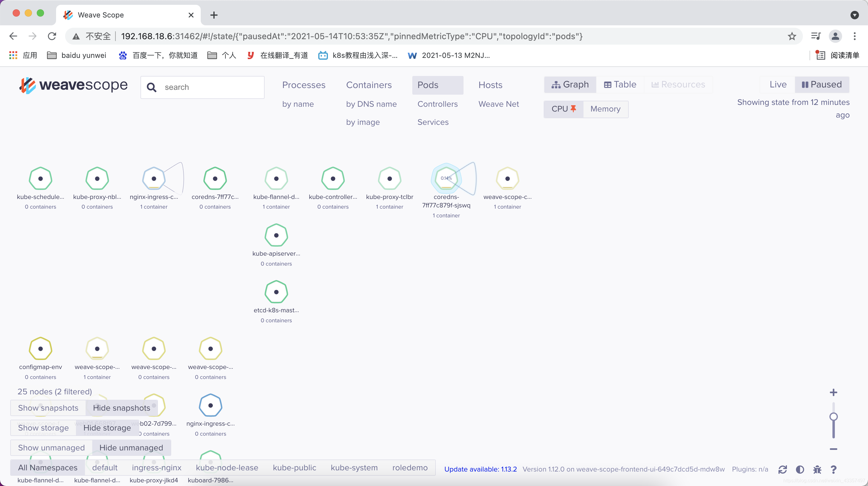868x486 pixels.
Task: Reload the page in the browser
Action: (x=52, y=36)
